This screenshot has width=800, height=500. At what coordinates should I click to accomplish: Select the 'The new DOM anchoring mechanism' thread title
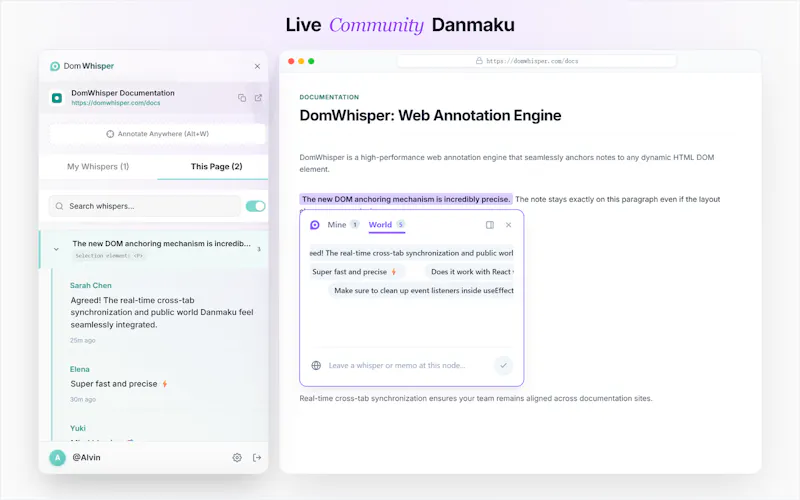point(161,243)
